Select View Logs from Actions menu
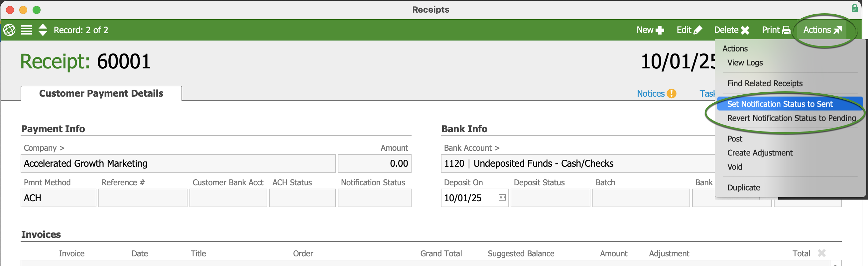 [x=745, y=63]
